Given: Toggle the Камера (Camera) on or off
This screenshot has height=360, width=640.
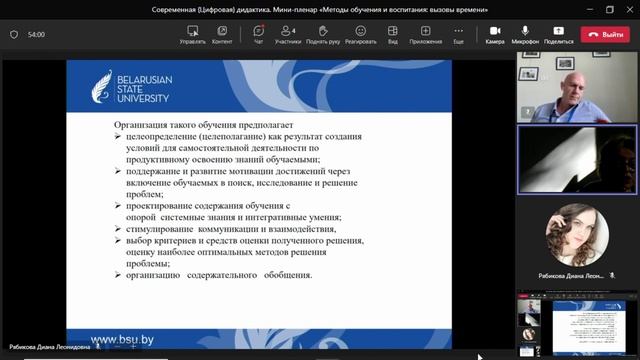Looking at the screenshot, I should click(x=495, y=35).
